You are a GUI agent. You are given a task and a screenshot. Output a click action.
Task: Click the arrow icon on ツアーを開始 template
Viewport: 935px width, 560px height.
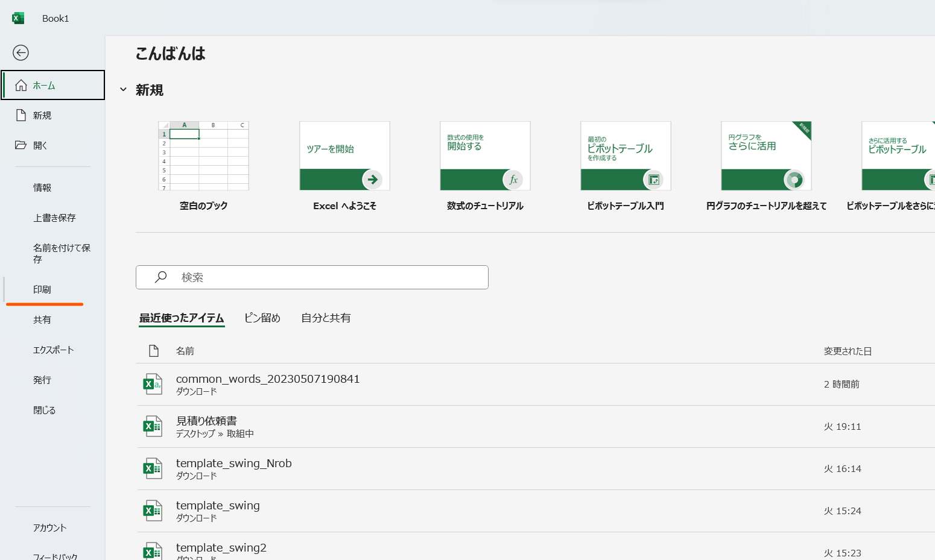click(x=372, y=179)
